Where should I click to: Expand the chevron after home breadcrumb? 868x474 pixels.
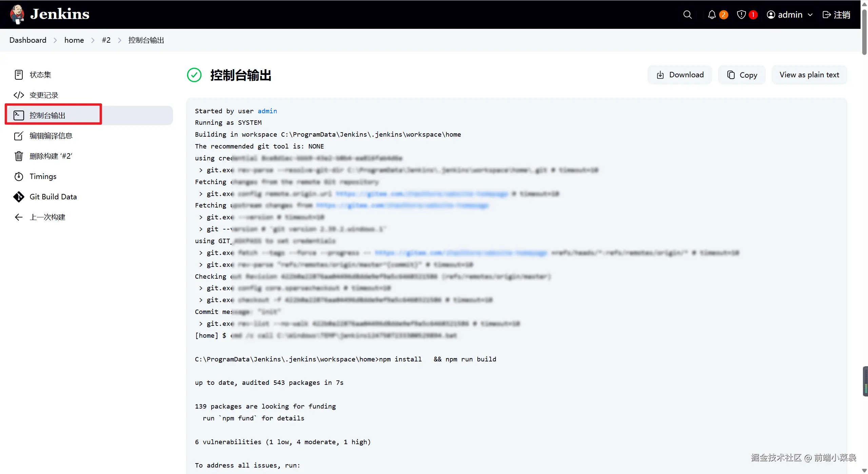93,40
